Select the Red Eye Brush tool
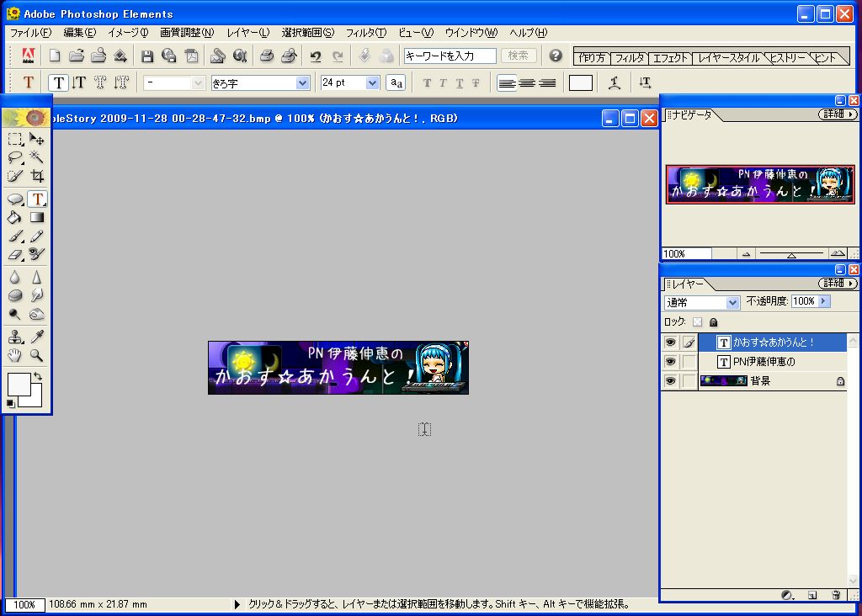 tap(37, 254)
